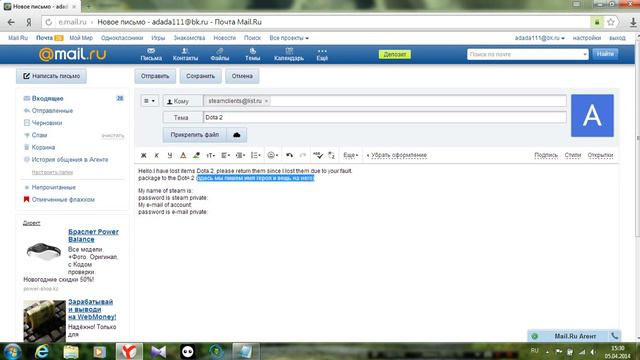The height and width of the screenshot is (360, 640).
Task: Open the recipient fields options dropdown
Action: pos(149,101)
